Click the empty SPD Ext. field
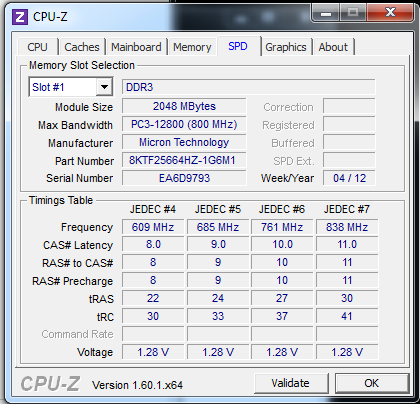420x404 pixels. click(x=349, y=160)
